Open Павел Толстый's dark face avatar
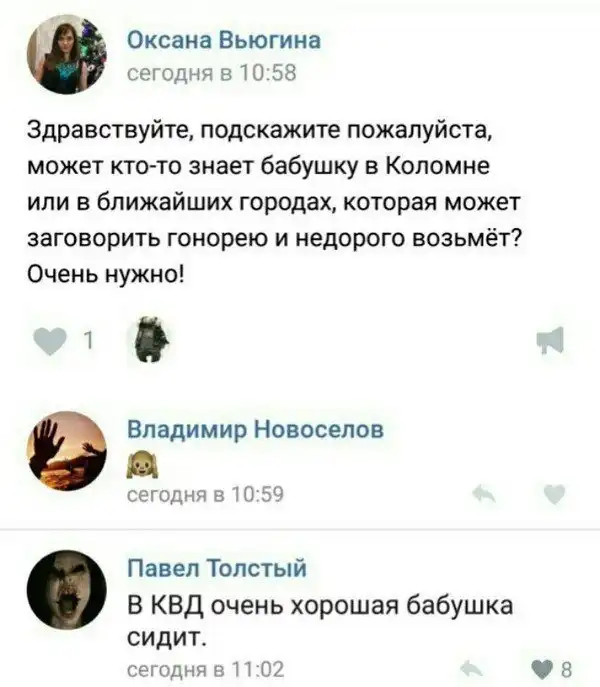Image resolution: width=600 pixels, height=687 pixels. [x=67, y=590]
